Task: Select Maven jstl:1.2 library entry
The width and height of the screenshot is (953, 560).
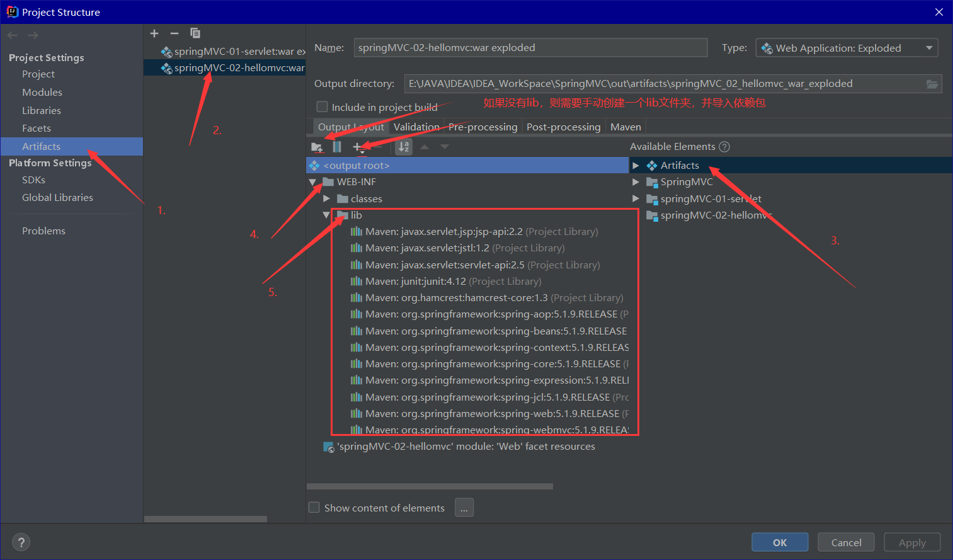Action: pyautogui.click(x=457, y=248)
